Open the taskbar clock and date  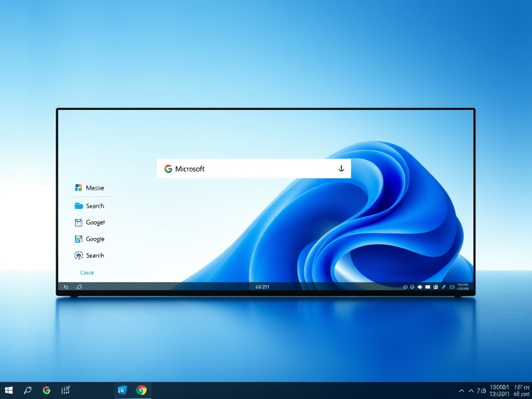(509, 391)
